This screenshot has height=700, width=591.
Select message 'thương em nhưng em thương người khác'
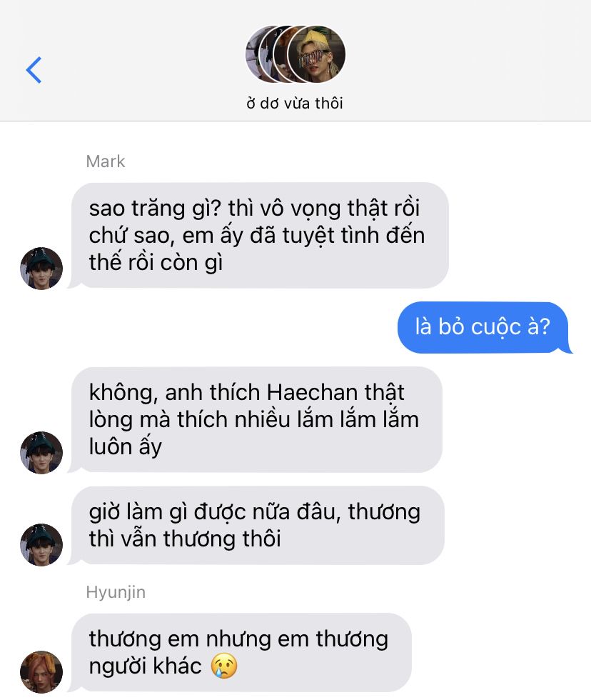click(x=240, y=653)
